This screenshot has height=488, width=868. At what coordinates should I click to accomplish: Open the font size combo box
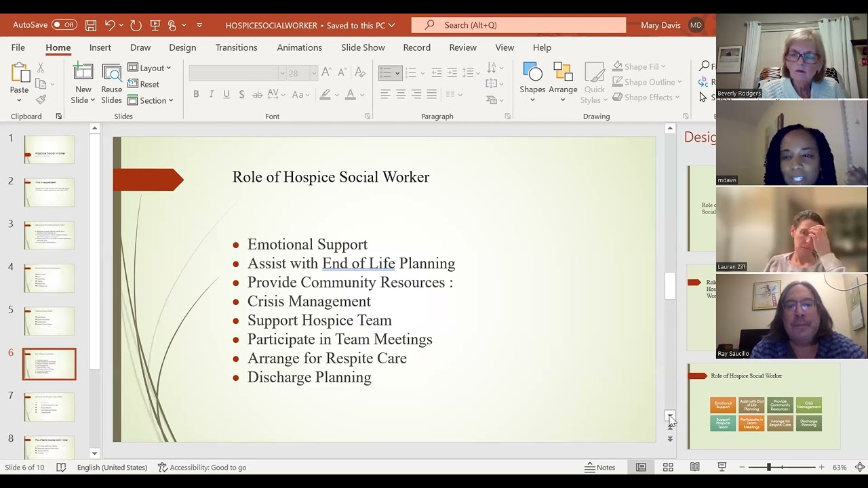pos(302,73)
